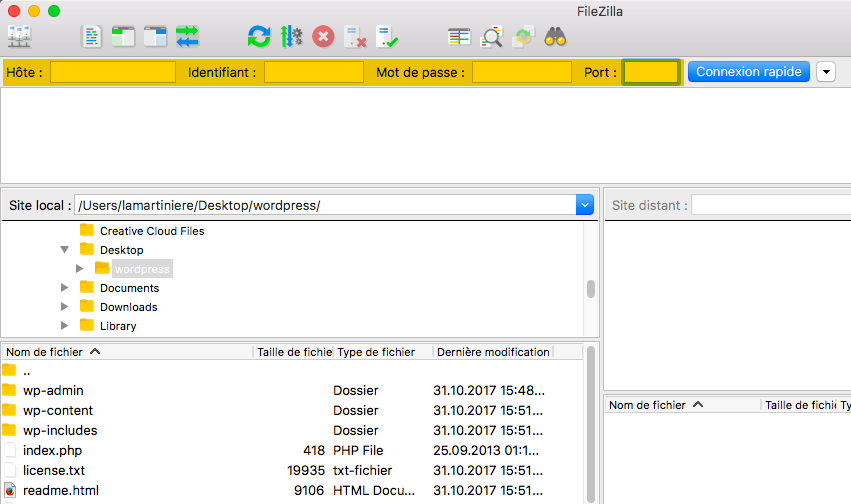Collapse the Desktop folder in tree

(65, 250)
